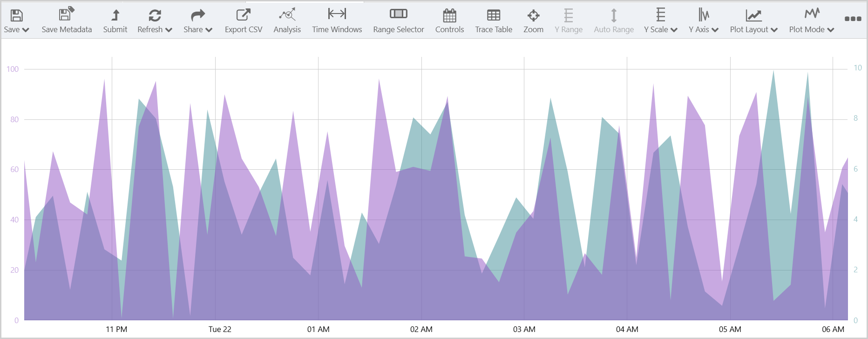Click the Submit upload arrow icon

click(x=115, y=15)
